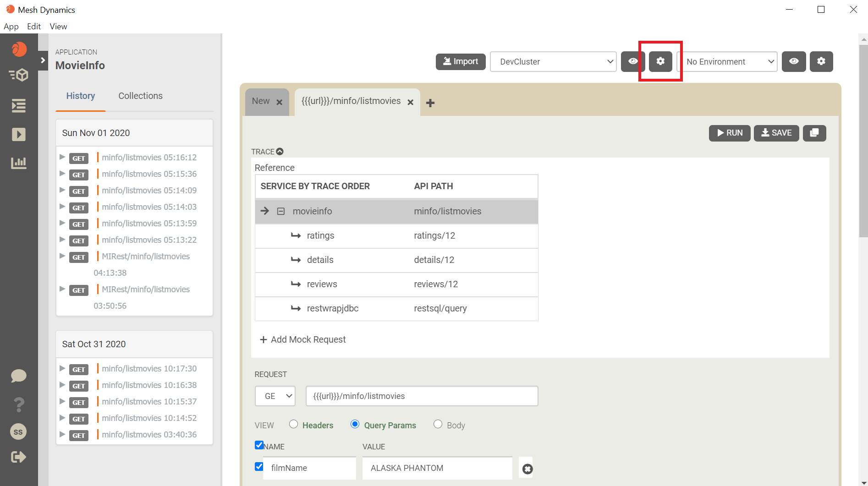Click the Import button

[461, 61]
